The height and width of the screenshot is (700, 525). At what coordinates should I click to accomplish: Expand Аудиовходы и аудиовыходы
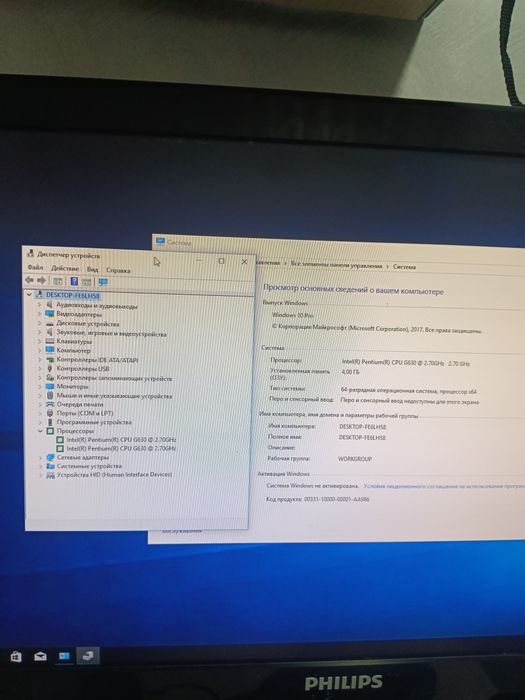(39, 304)
